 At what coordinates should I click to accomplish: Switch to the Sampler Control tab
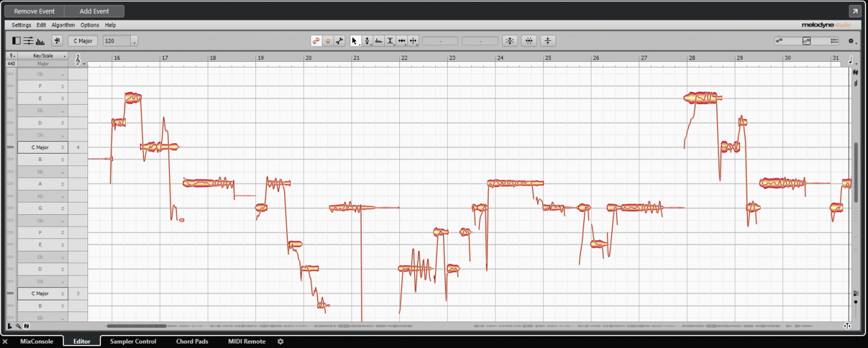click(x=133, y=341)
